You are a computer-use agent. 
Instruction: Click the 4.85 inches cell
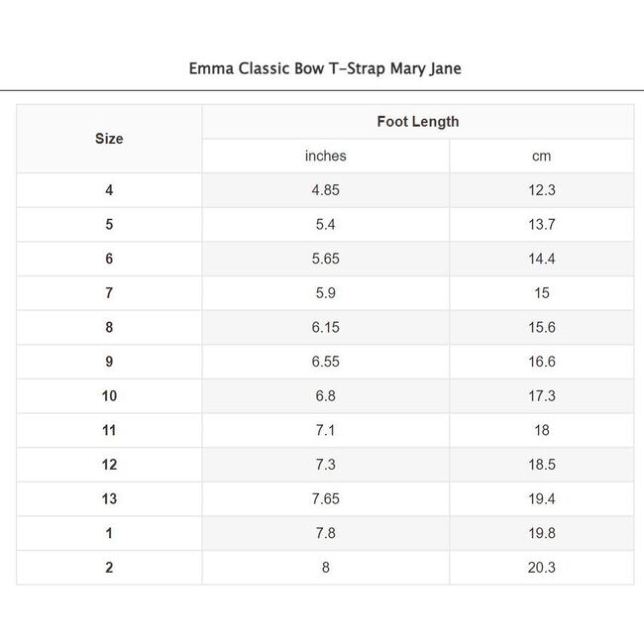pyautogui.click(x=325, y=190)
